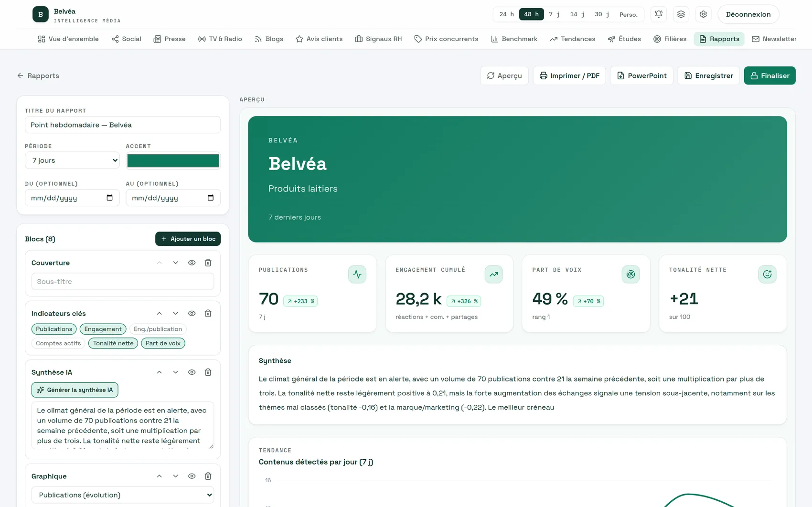Enable the Eng./publication indicator chip
Viewport: 812px width, 507px height.
click(158, 329)
